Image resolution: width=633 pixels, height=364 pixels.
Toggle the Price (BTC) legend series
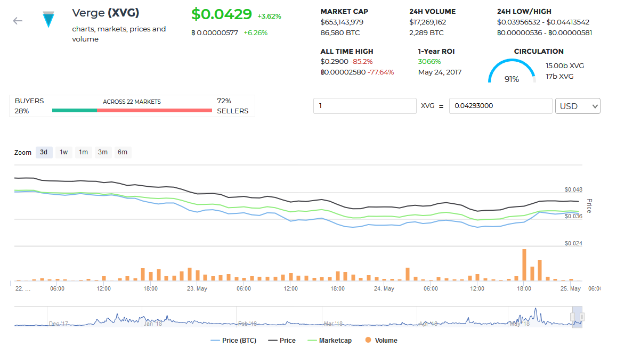234,341
